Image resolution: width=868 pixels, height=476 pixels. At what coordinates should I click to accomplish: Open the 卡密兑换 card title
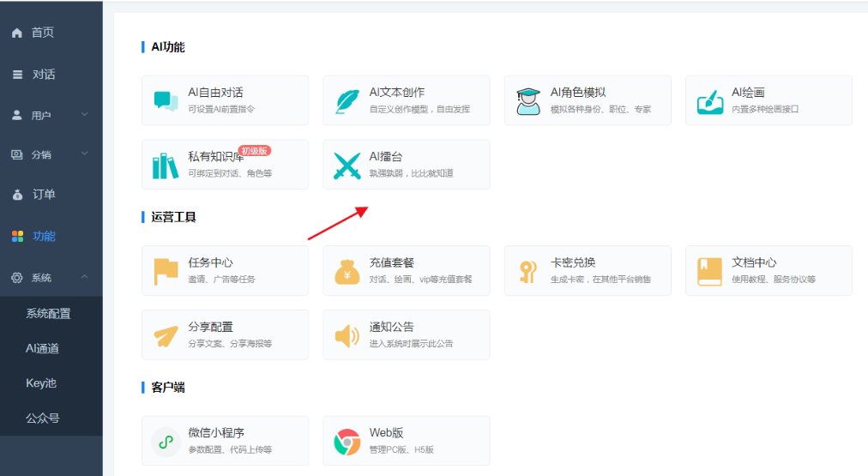[573, 262]
